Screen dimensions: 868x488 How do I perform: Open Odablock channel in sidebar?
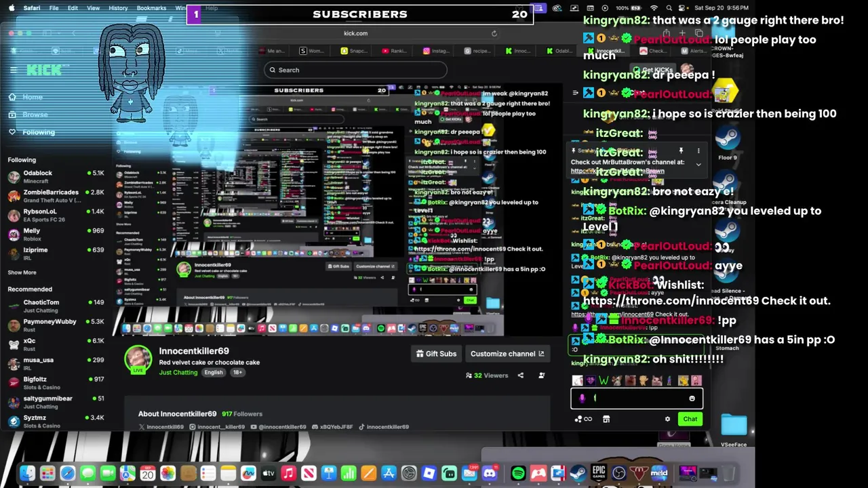point(56,177)
